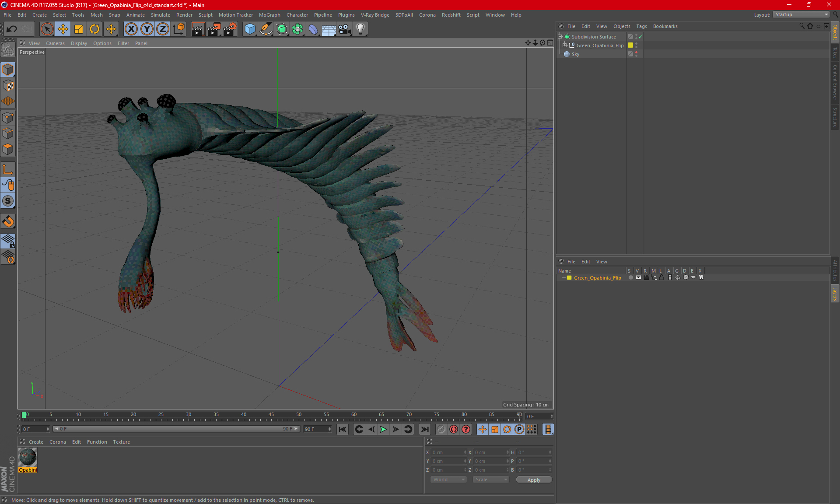The image size is (840, 504).
Task: Go to end of animation
Action: (x=424, y=430)
